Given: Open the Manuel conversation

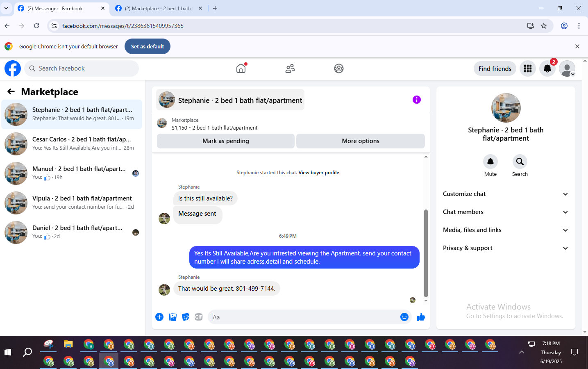Looking at the screenshot, I should pyautogui.click(x=72, y=173).
